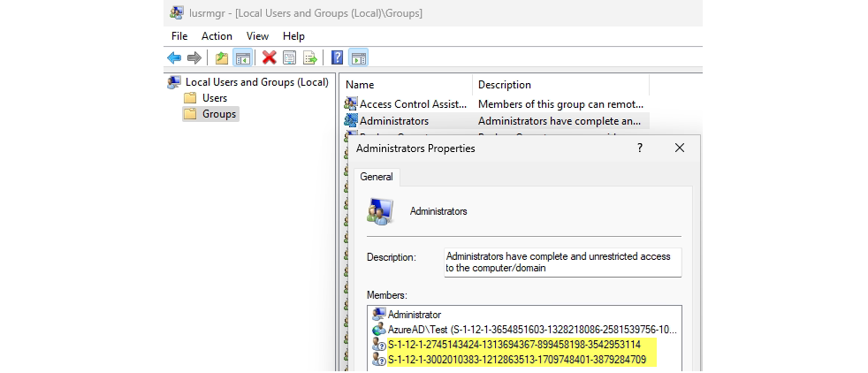This screenshot has width=868, height=373.
Task: Open Properties via toolbar icon
Action: point(290,57)
